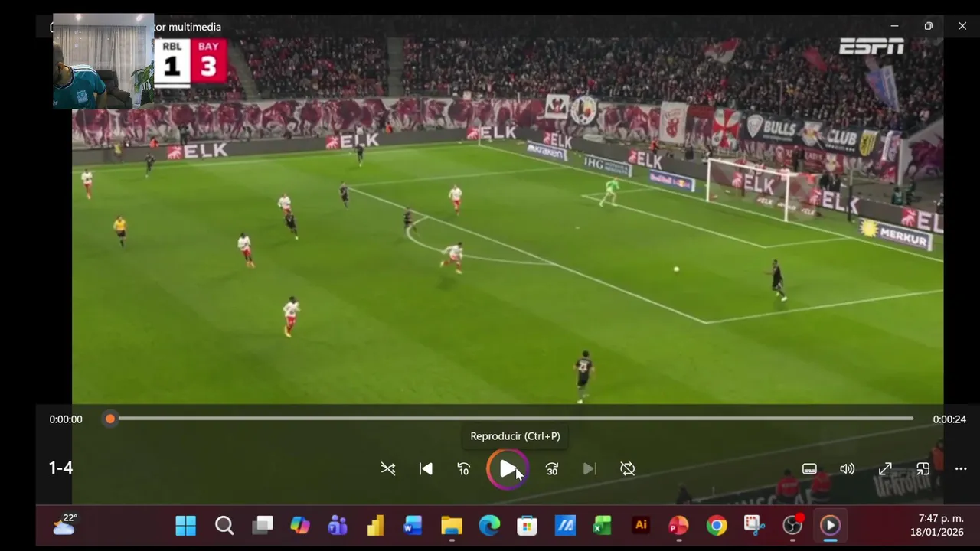The width and height of the screenshot is (980, 551).
Task: Switch to mini player view
Action: click(x=923, y=469)
